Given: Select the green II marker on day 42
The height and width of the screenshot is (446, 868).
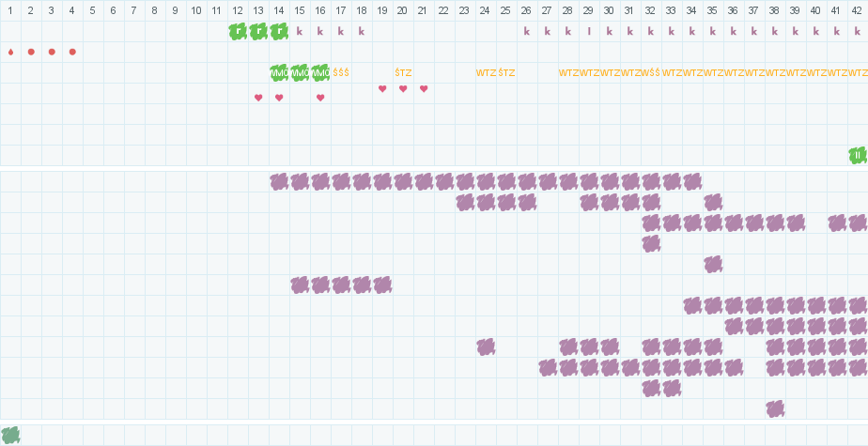Looking at the screenshot, I should (858, 155).
